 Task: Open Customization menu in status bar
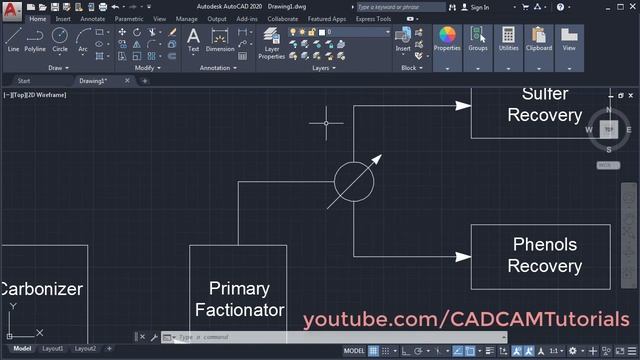click(632, 351)
